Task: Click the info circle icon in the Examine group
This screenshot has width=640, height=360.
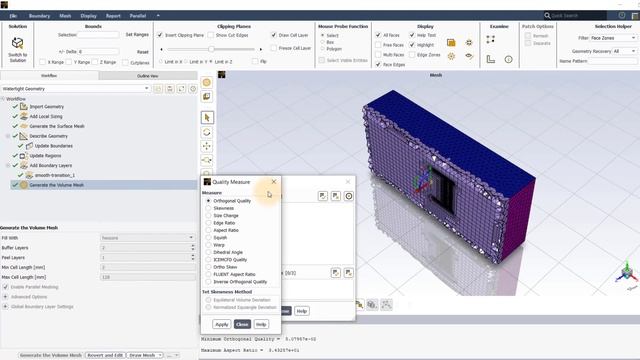Action: [508, 59]
